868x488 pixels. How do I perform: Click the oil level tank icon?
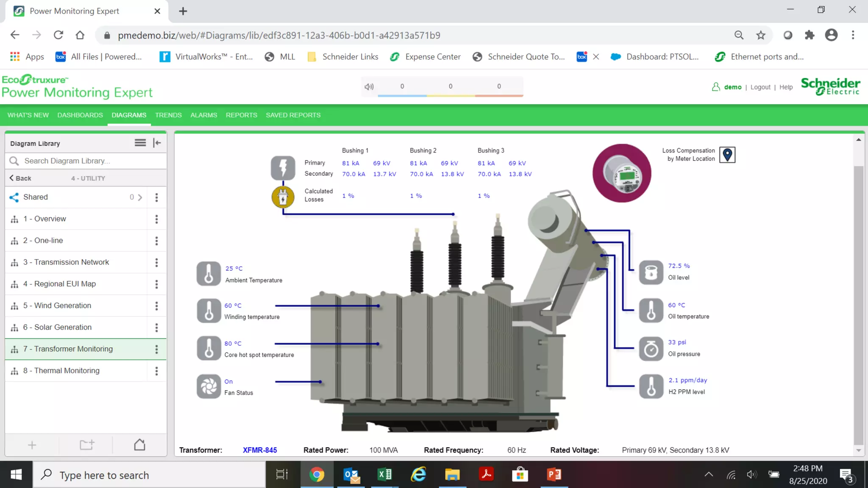pos(651,272)
